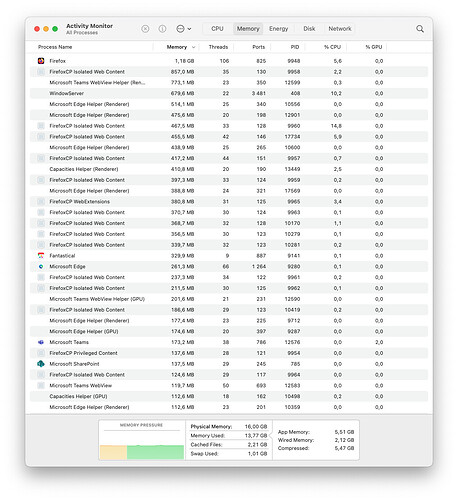Click the Firefox app icon in list

point(41,61)
